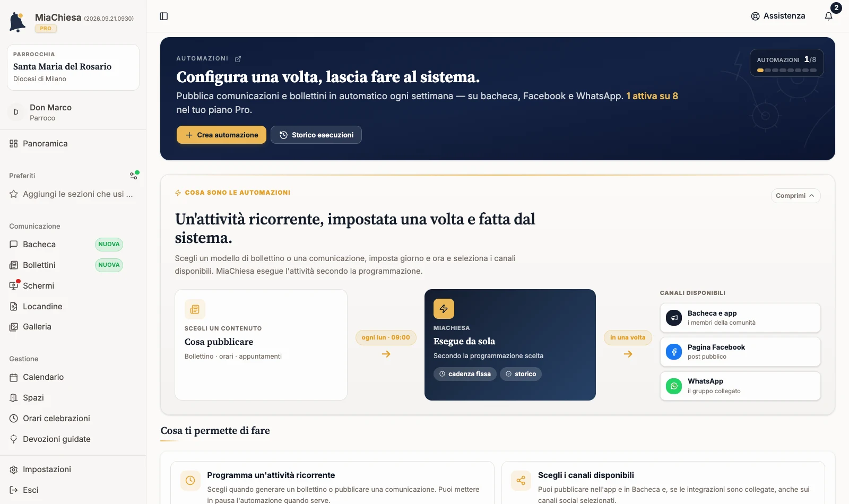Viewport: 849px width, 504px height.
Task: Open the Don Marco user profile
Action: tap(73, 112)
